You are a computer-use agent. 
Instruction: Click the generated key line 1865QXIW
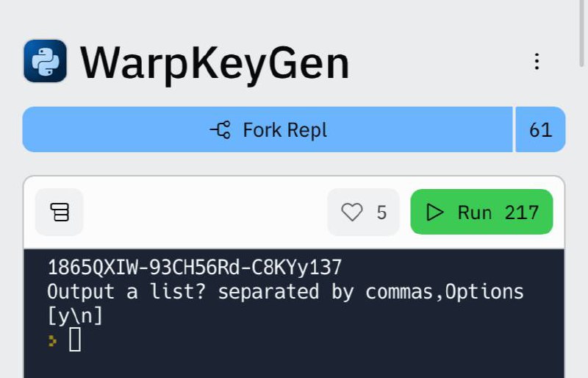click(195, 267)
